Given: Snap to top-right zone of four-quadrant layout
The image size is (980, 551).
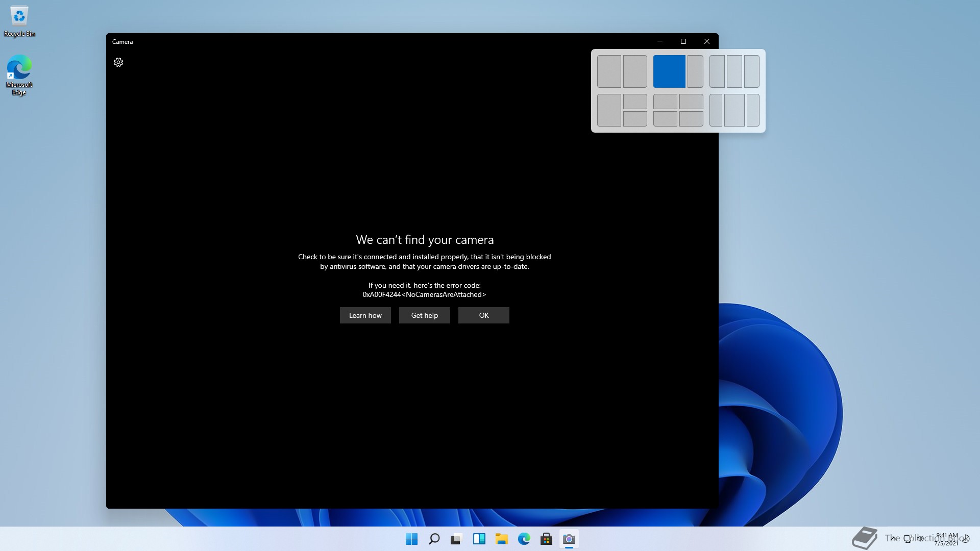Looking at the screenshot, I should click(x=691, y=102).
